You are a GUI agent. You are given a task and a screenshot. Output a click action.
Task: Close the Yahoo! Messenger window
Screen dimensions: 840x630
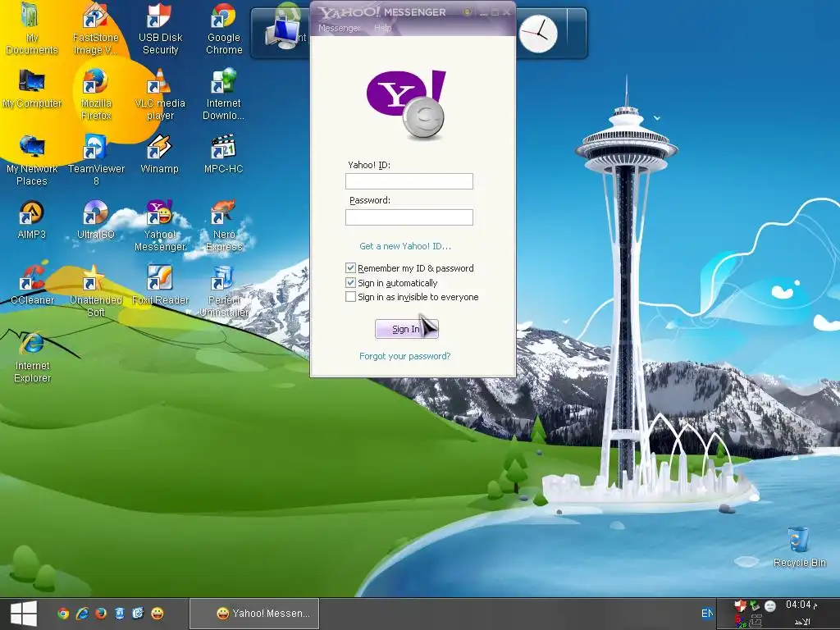[x=507, y=11]
